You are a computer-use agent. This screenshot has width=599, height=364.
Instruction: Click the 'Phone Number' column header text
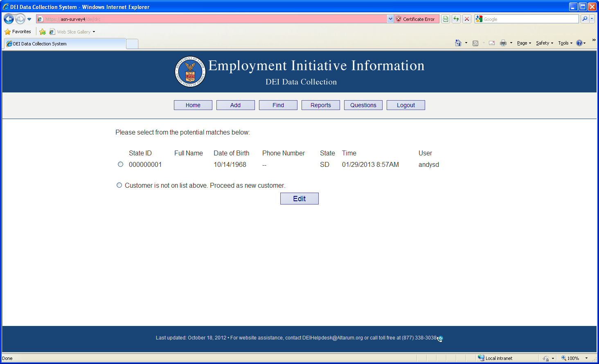click(284, 153)
